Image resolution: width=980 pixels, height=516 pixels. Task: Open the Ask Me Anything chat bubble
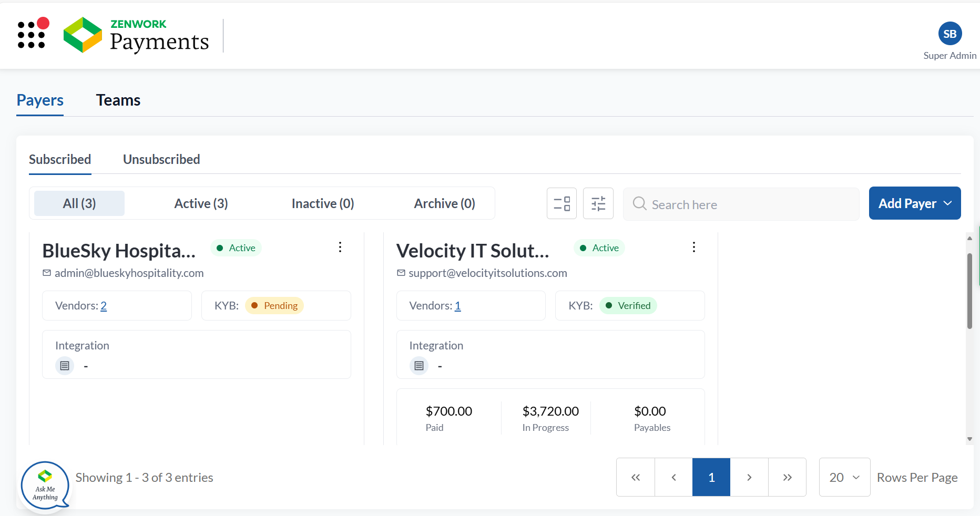[45, 485]
